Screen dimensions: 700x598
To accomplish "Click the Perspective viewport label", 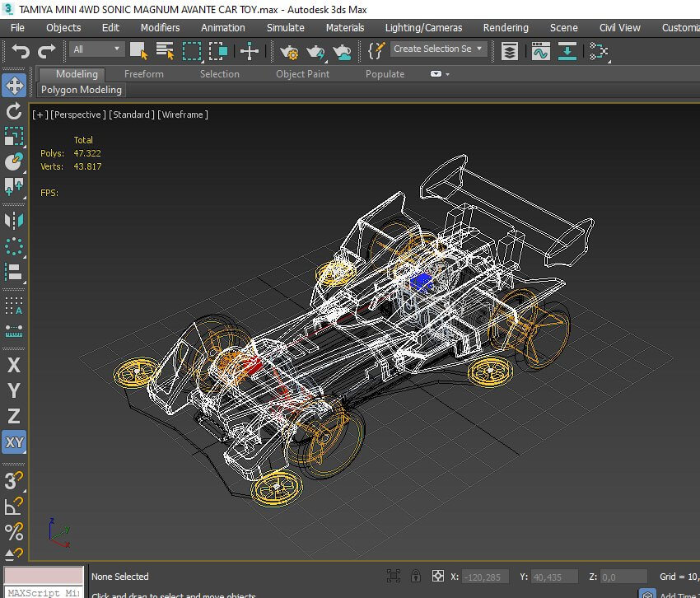I will [77, 114].
